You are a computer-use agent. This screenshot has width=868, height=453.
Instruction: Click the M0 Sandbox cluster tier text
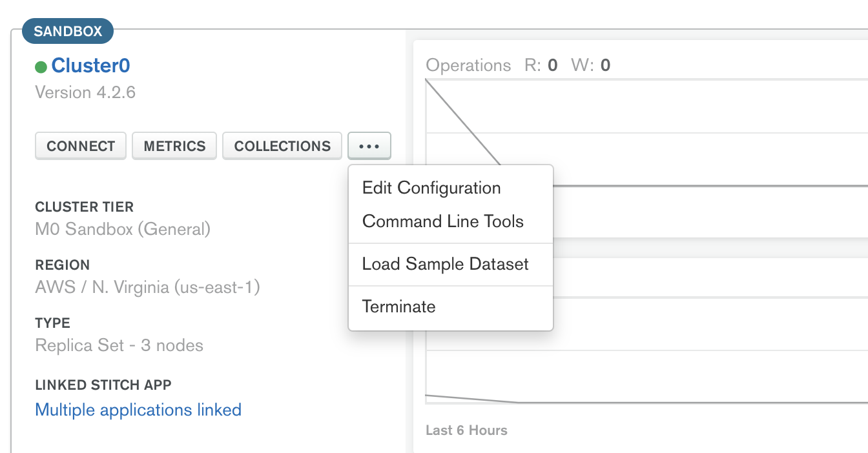[123, 229]
